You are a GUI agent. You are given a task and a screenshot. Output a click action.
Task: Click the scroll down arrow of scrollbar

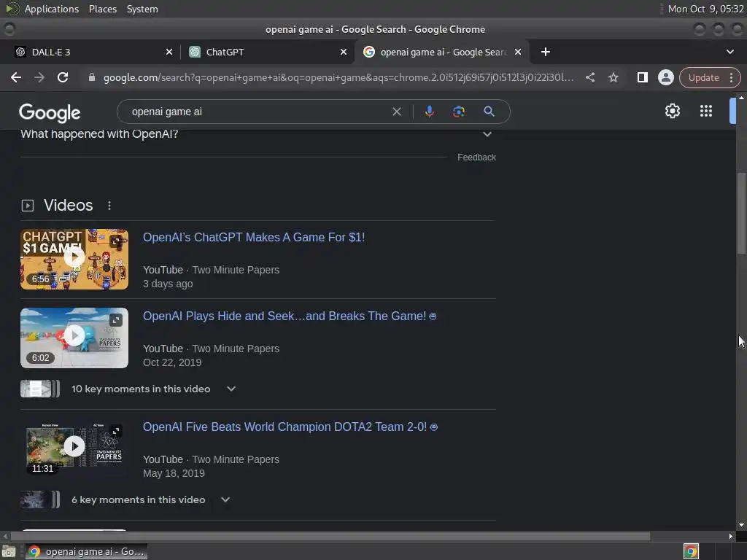[x=741, y=525]
